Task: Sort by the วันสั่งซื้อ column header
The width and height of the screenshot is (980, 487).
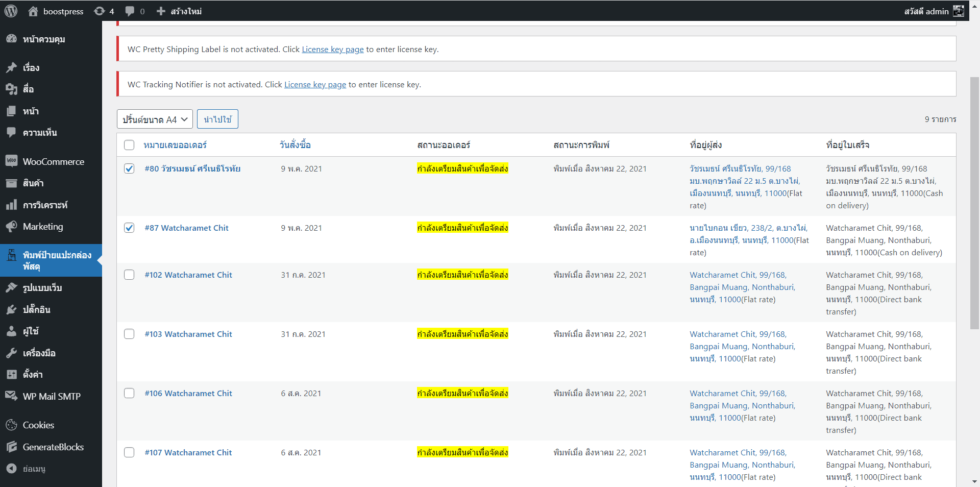Action: 295,145
